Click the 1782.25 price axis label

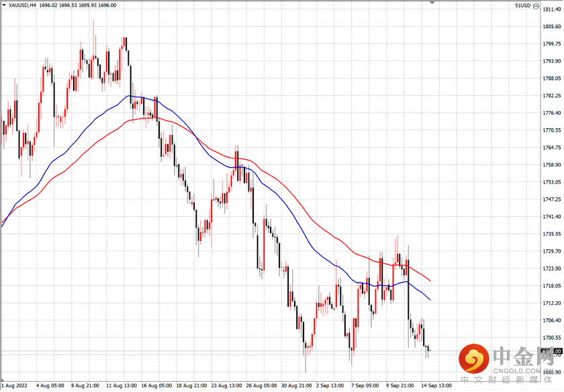[x=551, y=96]
